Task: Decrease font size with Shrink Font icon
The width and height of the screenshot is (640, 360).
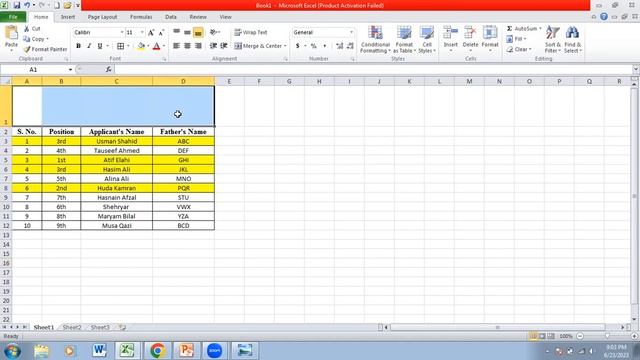Action: click(x=161, y=33)
